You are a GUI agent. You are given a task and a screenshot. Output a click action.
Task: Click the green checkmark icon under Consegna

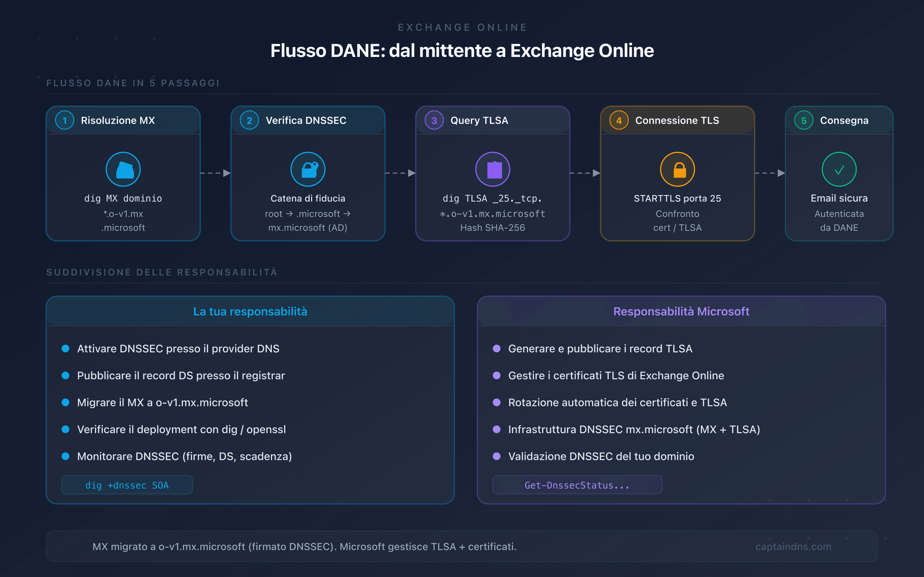tap(839, 169)
